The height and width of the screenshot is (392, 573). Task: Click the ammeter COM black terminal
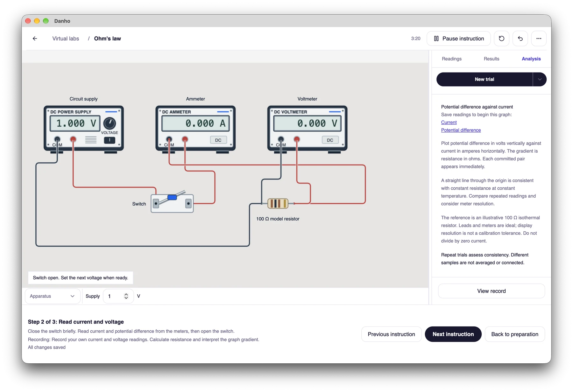(x=169, y=139)
